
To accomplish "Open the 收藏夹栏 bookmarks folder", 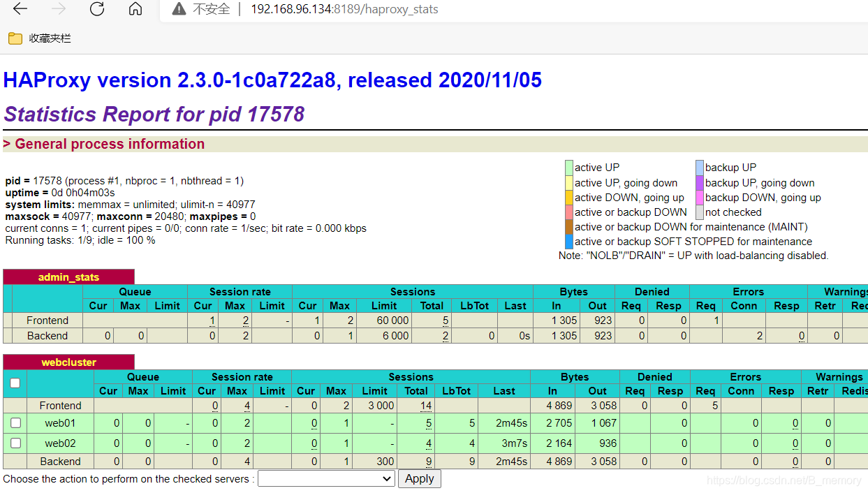I will 40,38.
